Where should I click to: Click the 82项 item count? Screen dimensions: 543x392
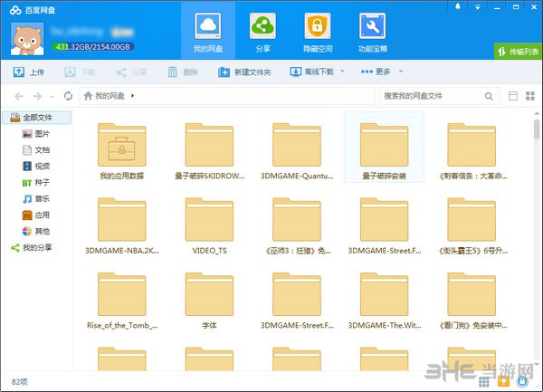(x=19, y=382)
